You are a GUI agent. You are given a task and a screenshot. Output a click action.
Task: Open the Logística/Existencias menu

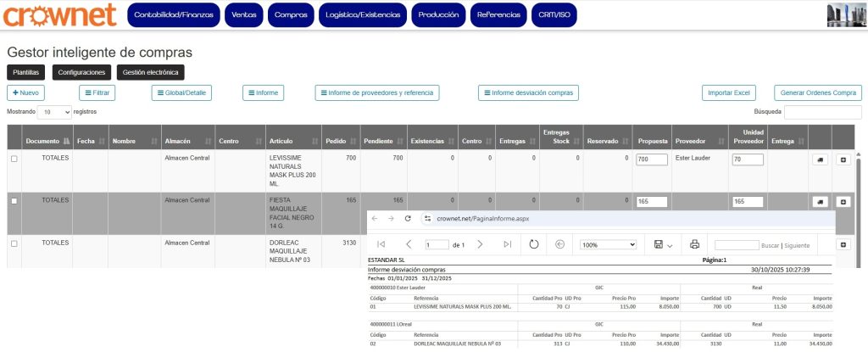coord(362,15)
